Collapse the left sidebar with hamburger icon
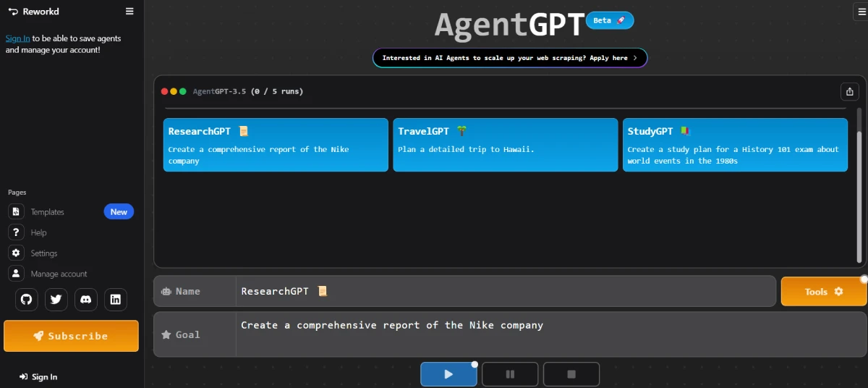 click(129, 11)
